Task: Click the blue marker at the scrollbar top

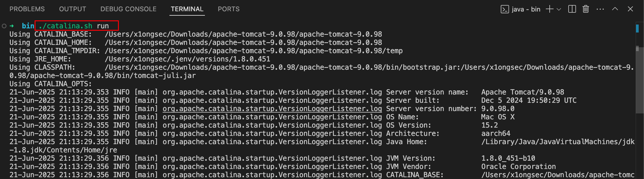Action: point(637,28)
